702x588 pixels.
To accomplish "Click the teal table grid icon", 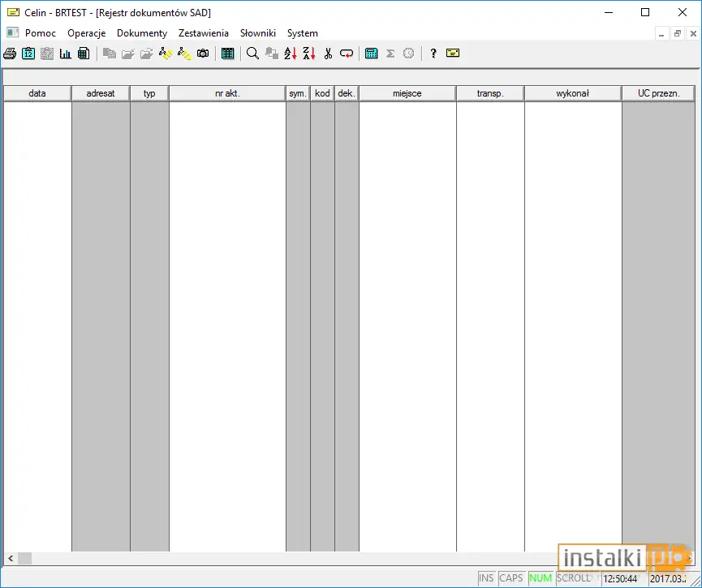I will click(x=227, y=54).
